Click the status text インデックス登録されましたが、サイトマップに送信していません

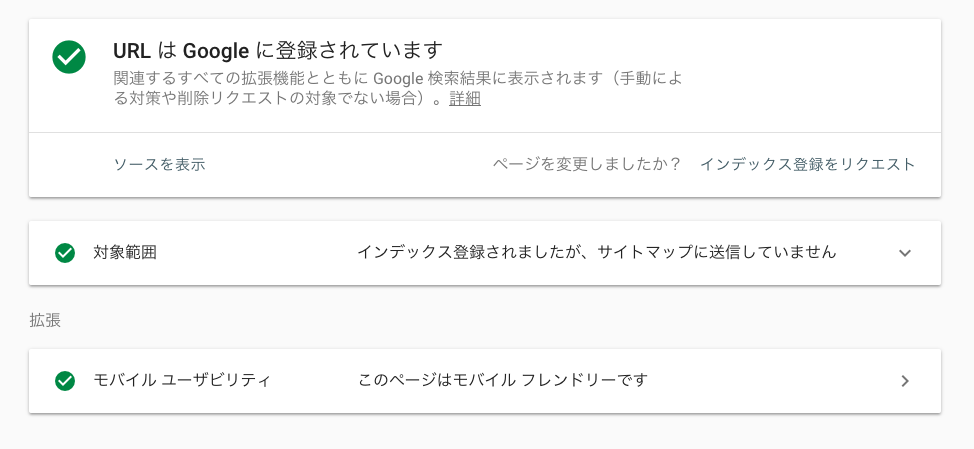tap(596, 252)
